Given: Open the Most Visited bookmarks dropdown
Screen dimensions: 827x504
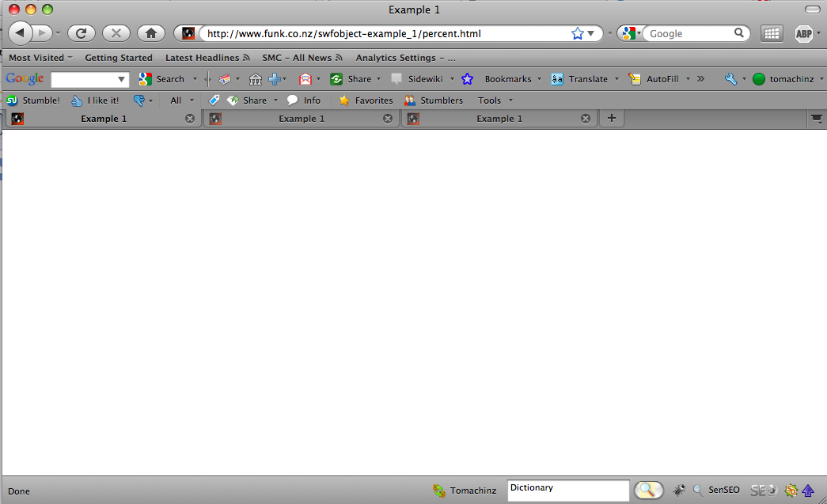Looking at the screenshot, I should (x=40, y=58).
